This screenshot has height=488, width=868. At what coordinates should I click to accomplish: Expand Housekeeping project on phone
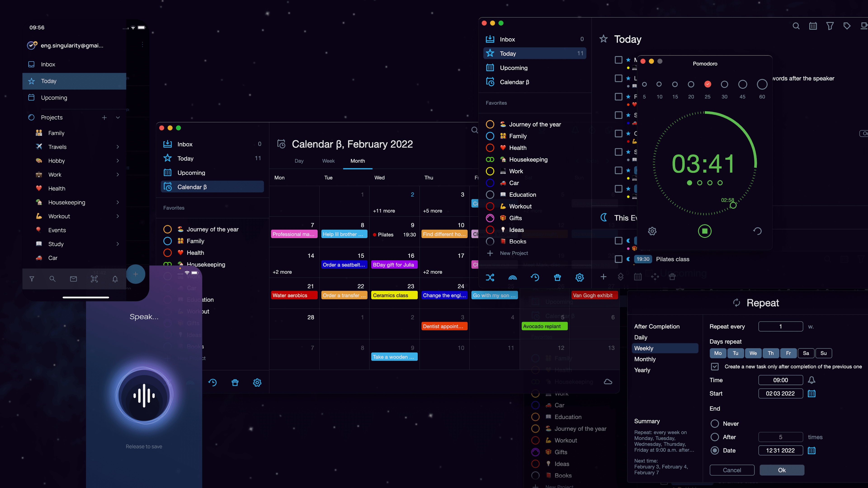[x=118, y=202]
